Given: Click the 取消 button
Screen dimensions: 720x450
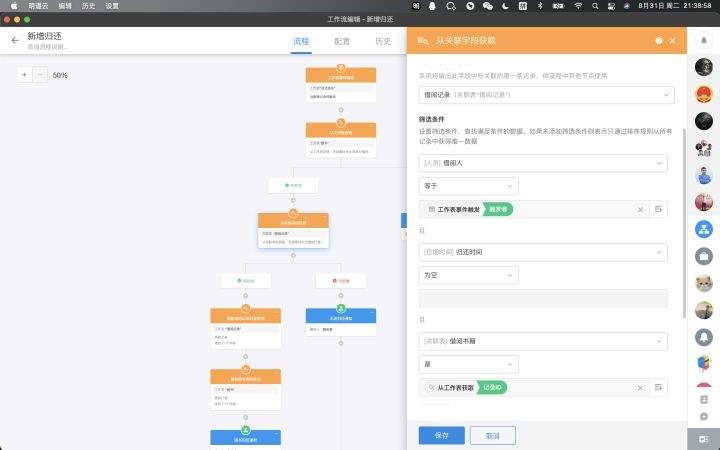Looking at the screenshot, I should tap(492, 435).
